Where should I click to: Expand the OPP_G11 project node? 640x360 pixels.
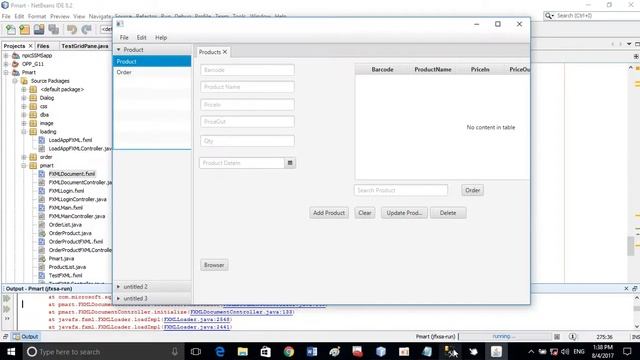pyautogui.click(x=6, y=64)
